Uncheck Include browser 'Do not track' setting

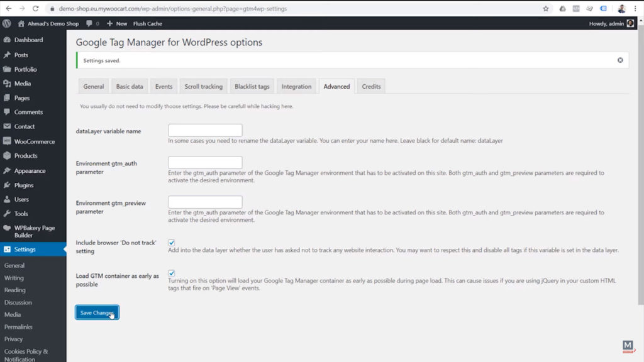pyautogui.click(x=172, y=241)
